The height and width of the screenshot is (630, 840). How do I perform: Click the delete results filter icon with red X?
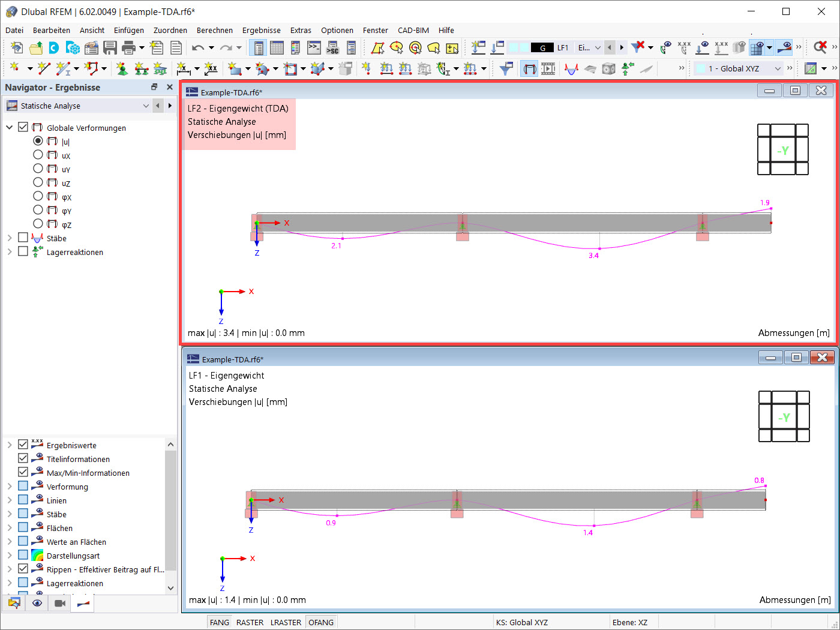point(638,47)
